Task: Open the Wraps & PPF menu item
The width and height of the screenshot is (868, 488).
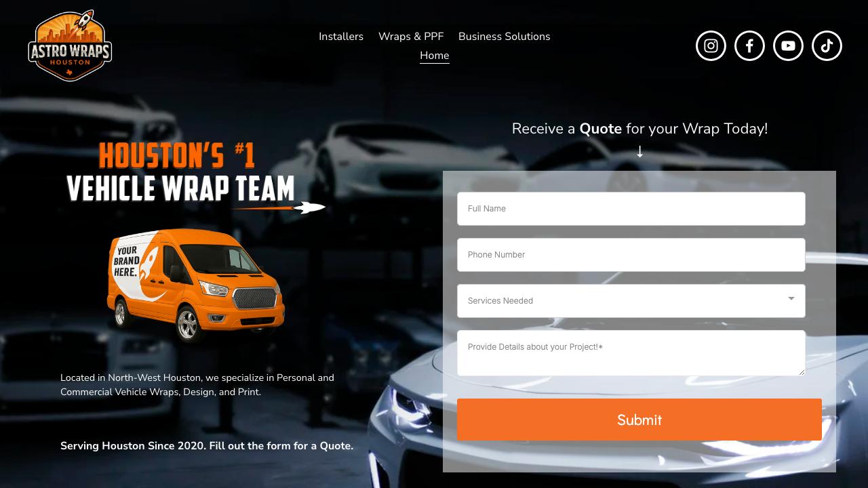Action: (411, 37)
